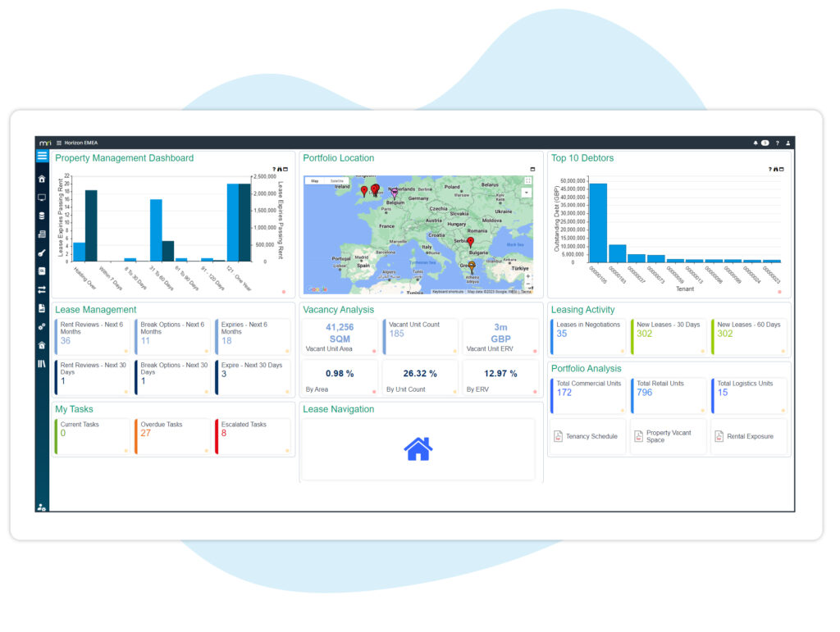Image resolution: width=840 pixels, height=632 pixels.
Task: Click the map zoom in plus control
Action: click(527, 276)
